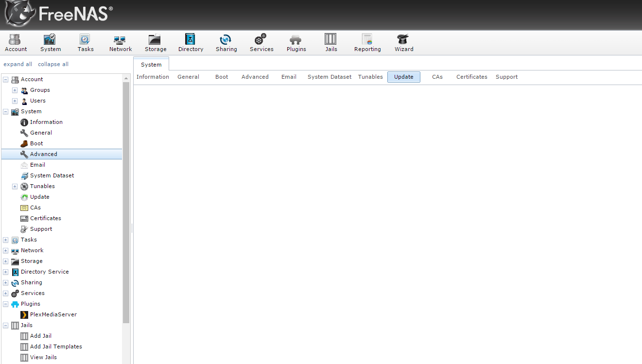Expand the Services tree node
This screenshot has width=642, height=364.
pyautogui.click(x=6, y=294)
